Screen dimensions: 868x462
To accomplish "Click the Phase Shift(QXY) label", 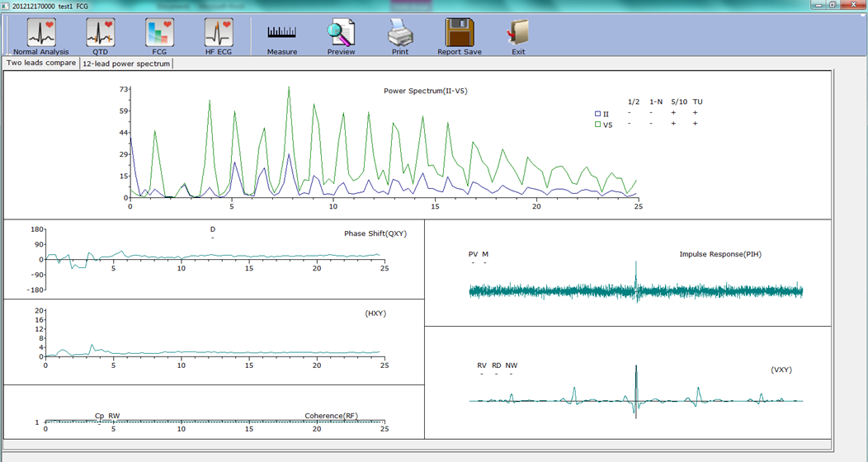I will (375, 233).
